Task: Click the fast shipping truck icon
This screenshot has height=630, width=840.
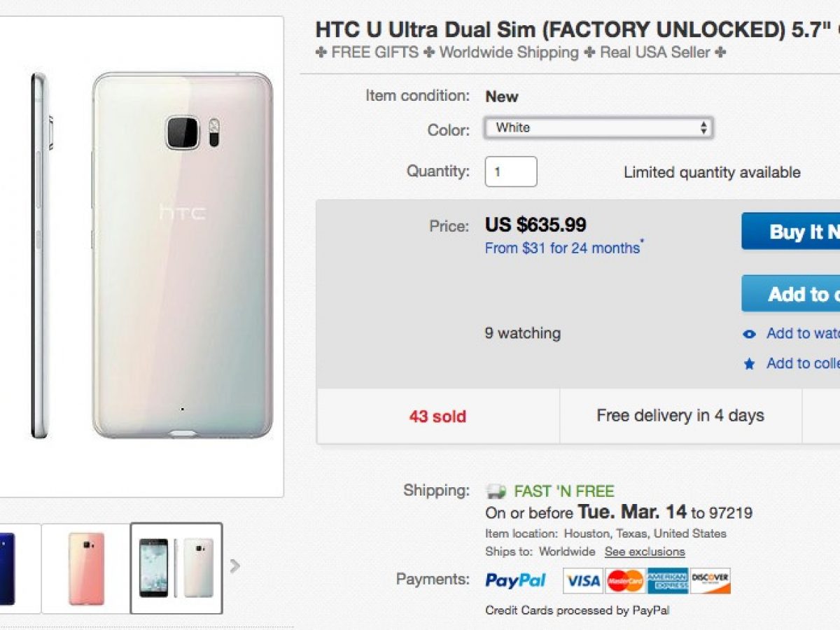Action: point(496,491)
